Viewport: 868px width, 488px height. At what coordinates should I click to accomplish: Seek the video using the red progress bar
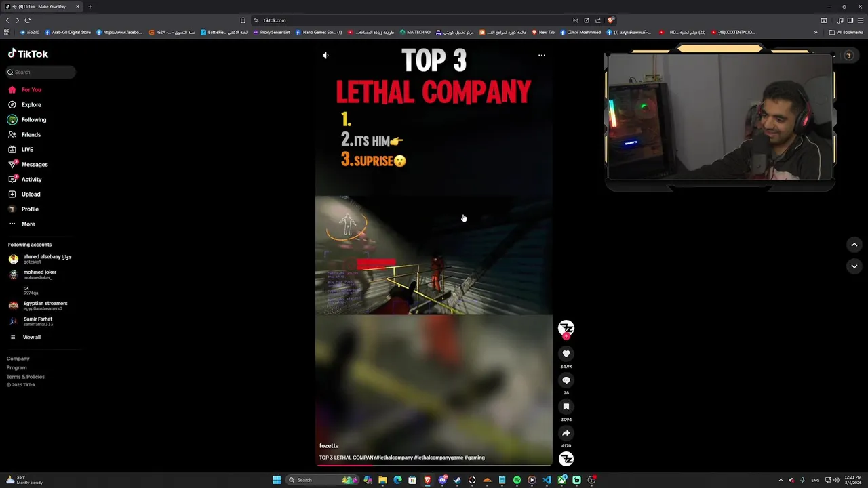click(x=434, y=465)
